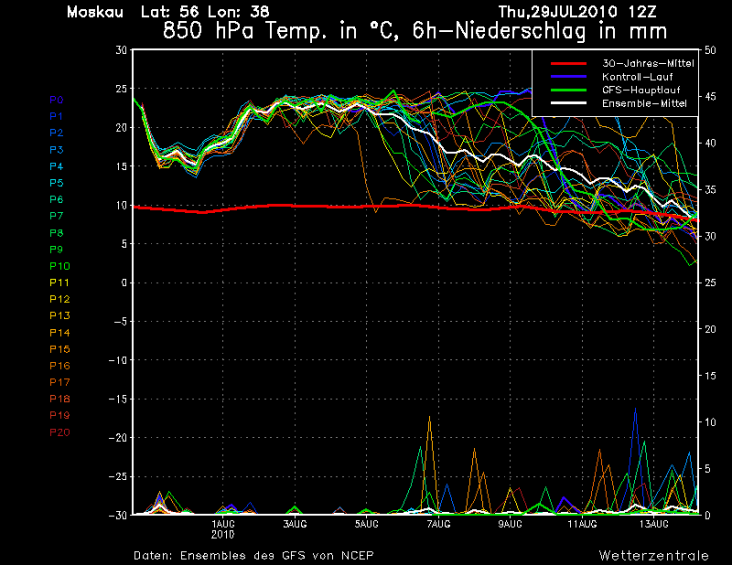Click the 7AUG x-axis date label
Viewport: 732px width, 565px height.
coord(438,525)
